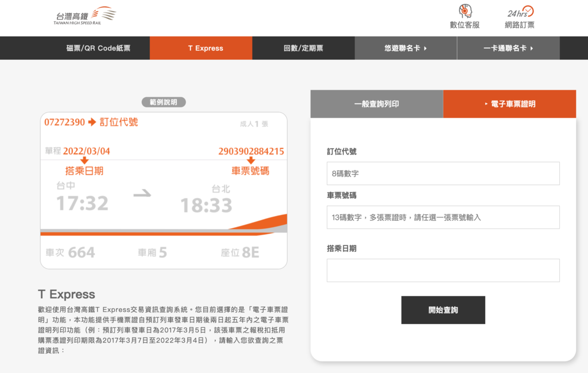Switch to the 回數/定期票 tab
Image resolution: width=588 pixels, height=373 pixels.
(x=303, y=48)
